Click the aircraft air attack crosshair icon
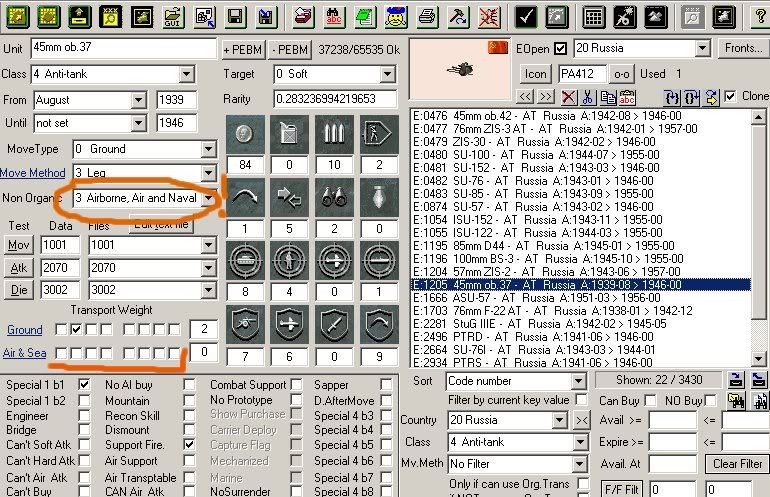 coord(334,260)
